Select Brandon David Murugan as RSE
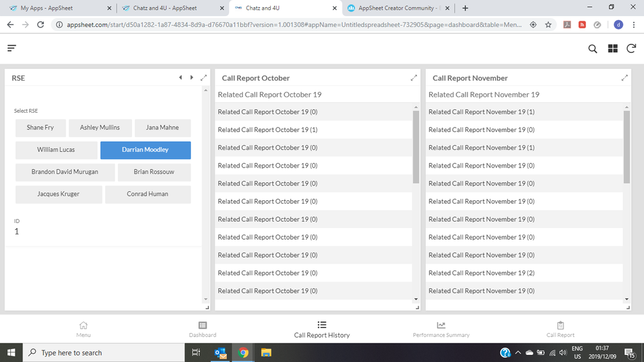The width and height of the screenshot is (644, 362). (65, 172)
